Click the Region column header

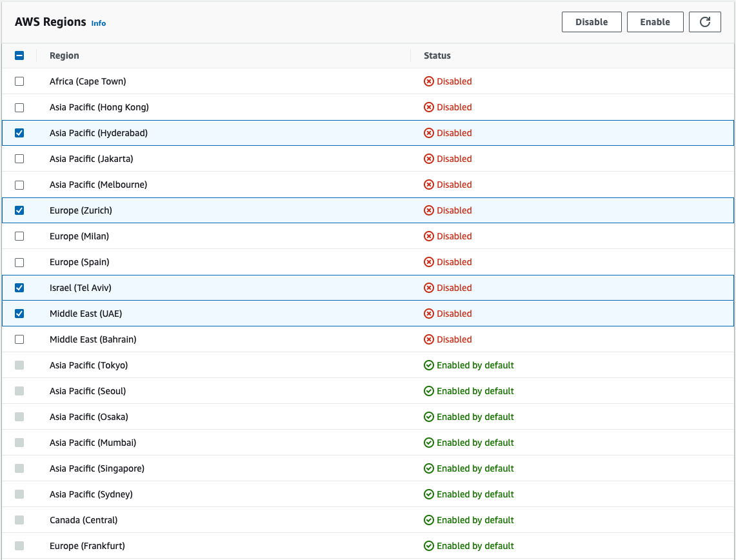tap(64, 55)
